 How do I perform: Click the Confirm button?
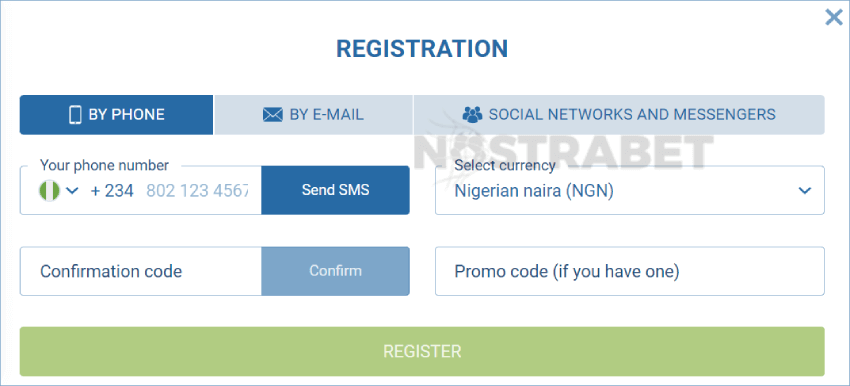(336, 271)
